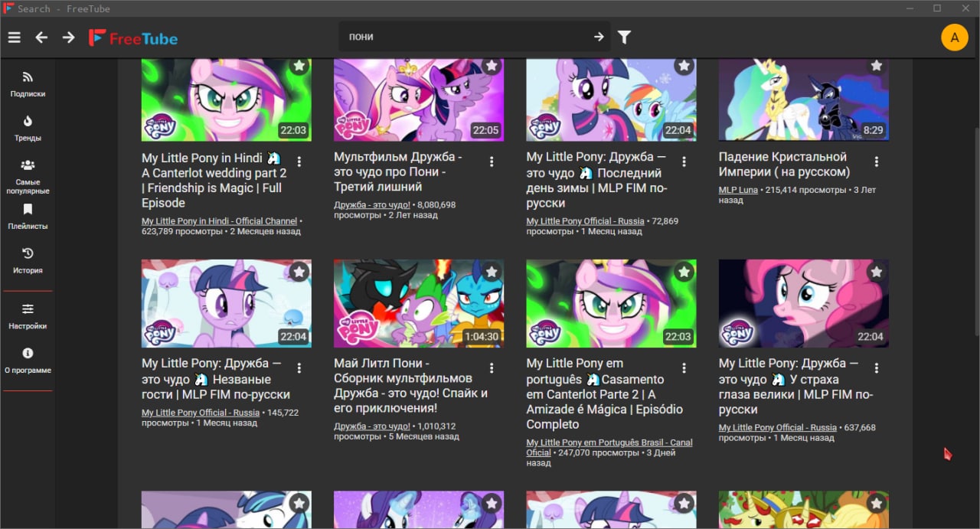Open channel 'My Little Pony in Hindi - Official Channel'
Image resolution: width=980 pixels, height=529 pixels.
click(x=219, y=221)
